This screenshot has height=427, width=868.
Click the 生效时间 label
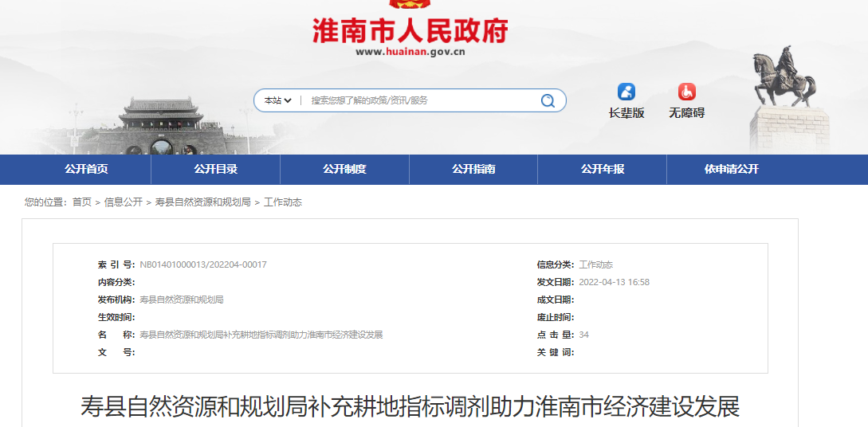(x=116, y=318)
